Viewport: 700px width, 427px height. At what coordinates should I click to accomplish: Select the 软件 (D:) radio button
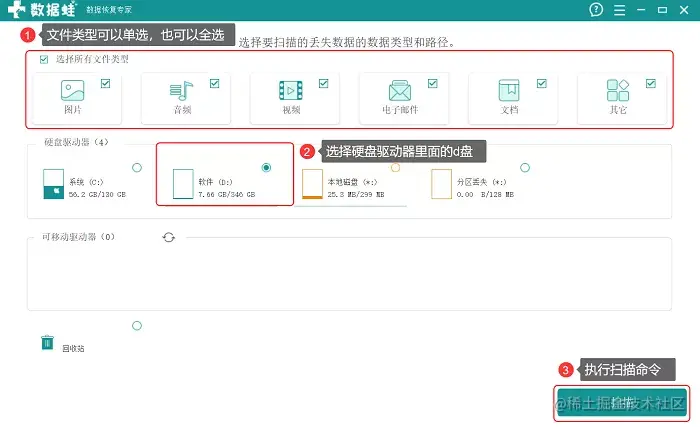267,167
